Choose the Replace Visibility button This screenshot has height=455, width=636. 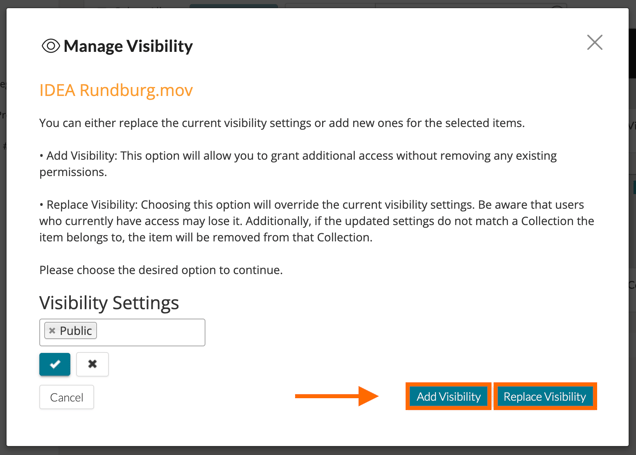pyautogui.click(x=545, y=397)
